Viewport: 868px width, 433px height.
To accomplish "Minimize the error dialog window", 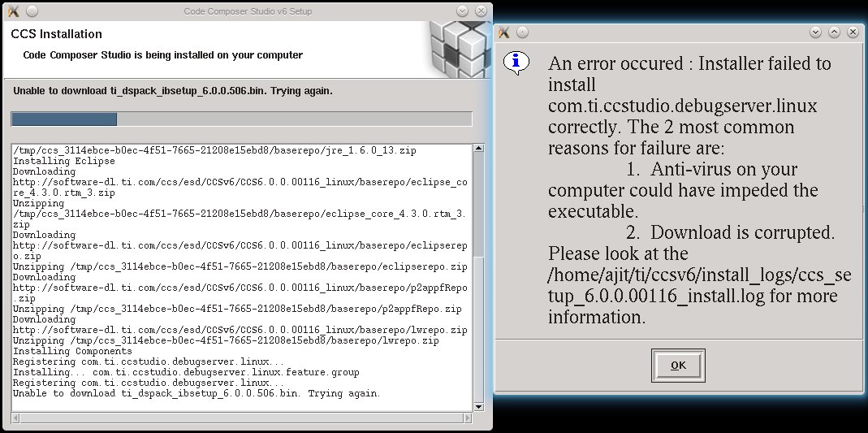I will [815, 32].
